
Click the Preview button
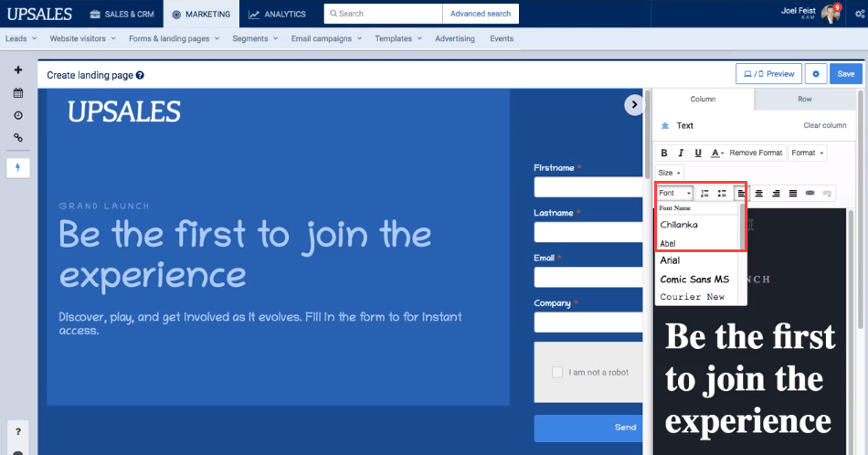click(x=768, y=74)
